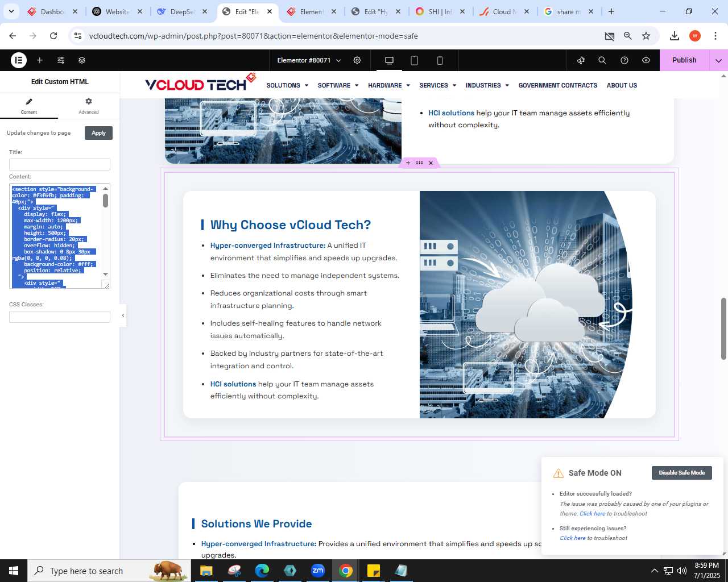Screen dimensions: 728x582
Task: Click 'HCI solutions' link in Why Choose card
Action: (233, 384)
